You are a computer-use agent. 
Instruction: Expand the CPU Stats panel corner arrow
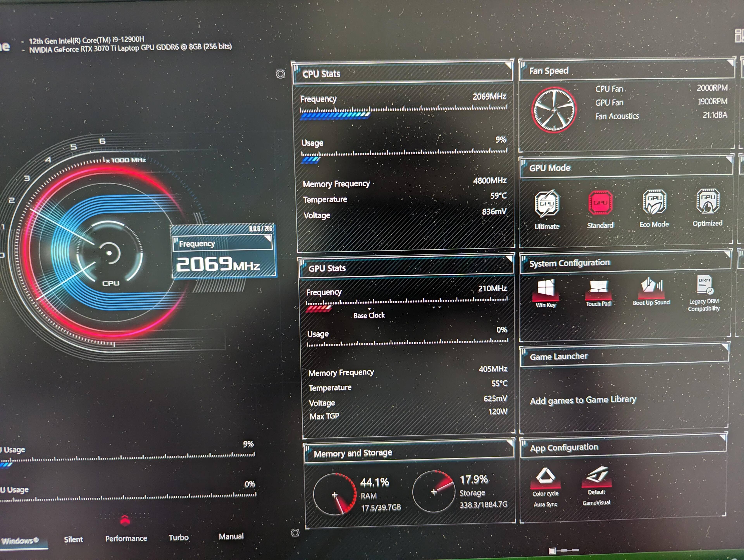[508, 65]
